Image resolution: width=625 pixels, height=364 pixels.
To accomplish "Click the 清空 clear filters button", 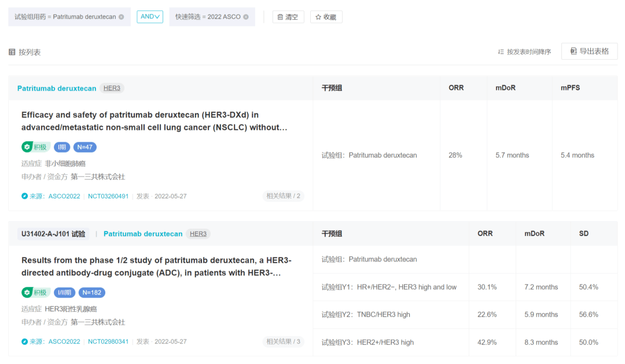I will click(288, 16).
